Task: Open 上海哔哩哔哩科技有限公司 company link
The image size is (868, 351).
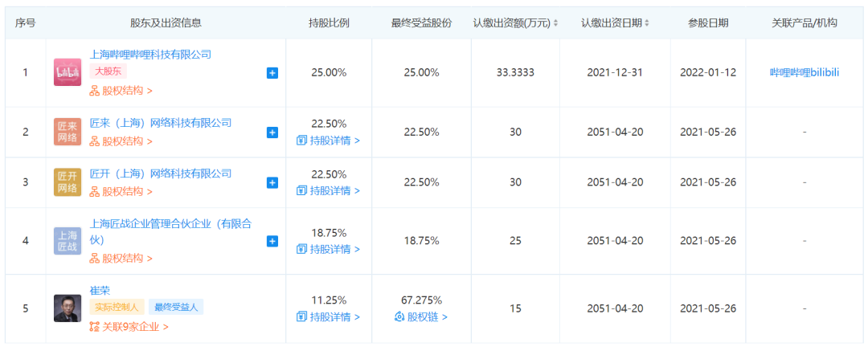Action: point(150,55)
